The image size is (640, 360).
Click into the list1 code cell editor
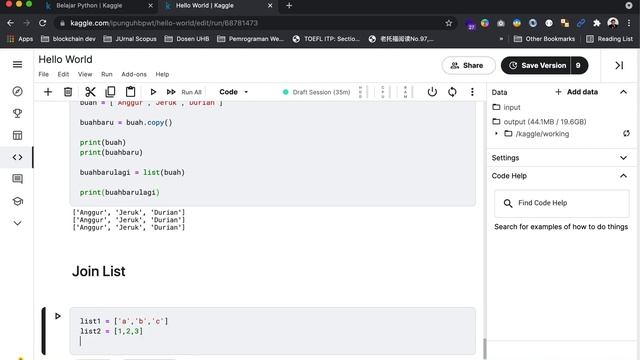click(x=272, y=331)
